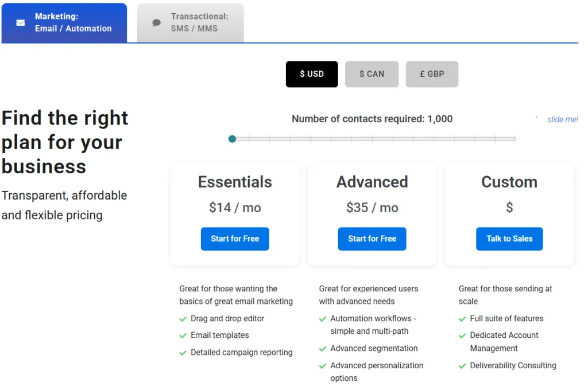The width and height of the screenshot is (588, 390).
Task: Select the Marketing: Email / Automation tab
Action: pos(64,23)
